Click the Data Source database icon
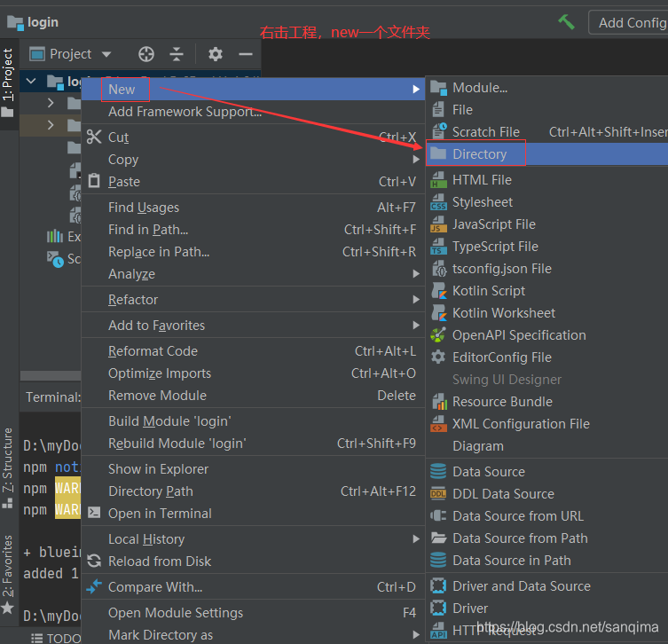The height and width of the screenshot is (644, 668). click(x=438, y=472)
